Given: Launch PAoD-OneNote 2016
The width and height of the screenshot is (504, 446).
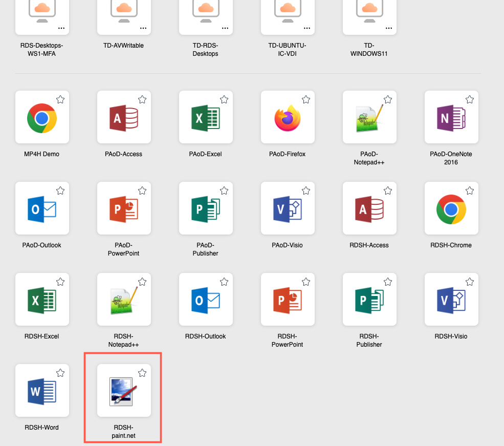Looking at the screenshot, I should pos(451,118).
